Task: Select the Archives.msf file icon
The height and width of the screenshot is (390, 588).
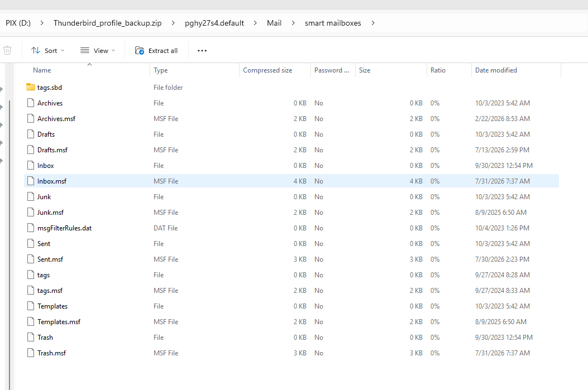Action: point(31,118)
